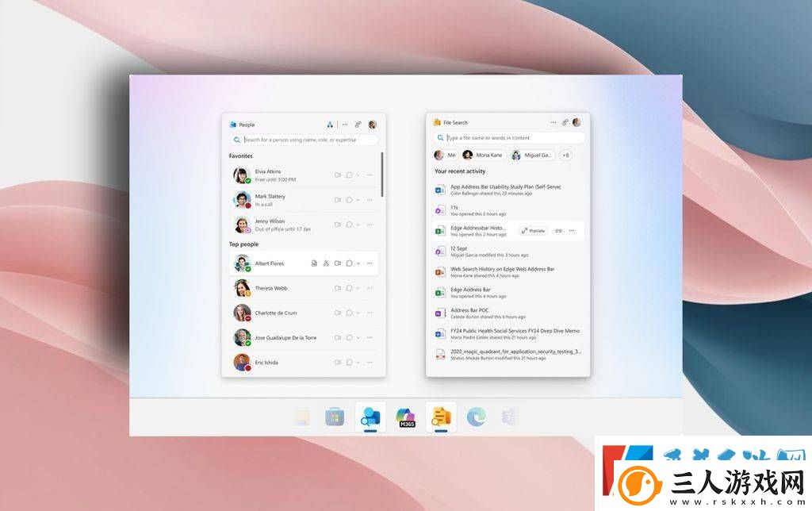Expand chat dropdown arrow for Jose Guadalupe De la Torre

pyautogui.click(x=358, y=337)
